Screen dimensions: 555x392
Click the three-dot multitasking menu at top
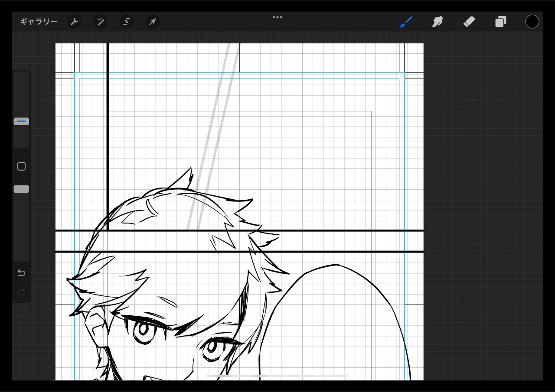[277, 17]
